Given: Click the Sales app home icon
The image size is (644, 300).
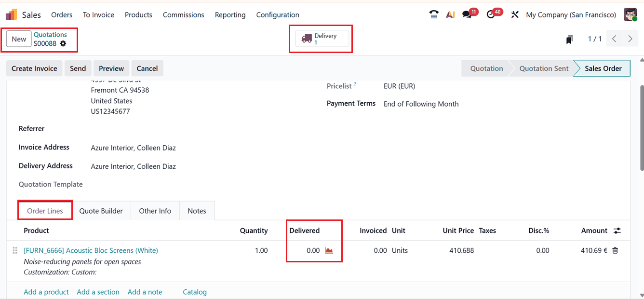Looking at the screenshot, I should pyautogui.click(x=10, y=14).
